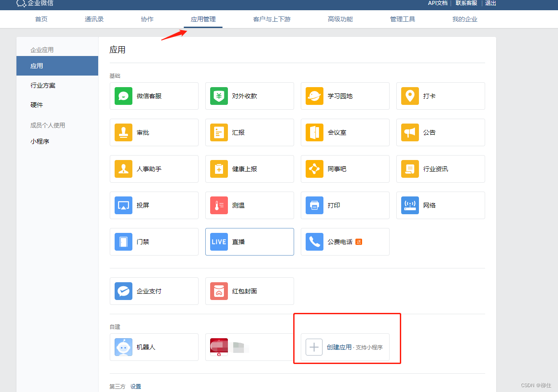The width and height of the screenshot is (558, 392).
Task: Open the 人事助手 person icon
Action: pyautogui.click(x=124, y=169)
